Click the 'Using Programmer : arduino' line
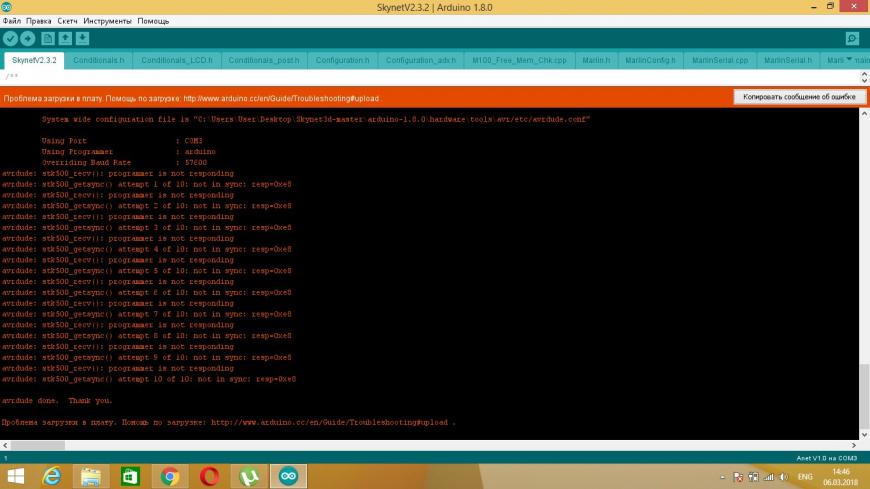This screenshot has width=870, height=489. [129, 152]
